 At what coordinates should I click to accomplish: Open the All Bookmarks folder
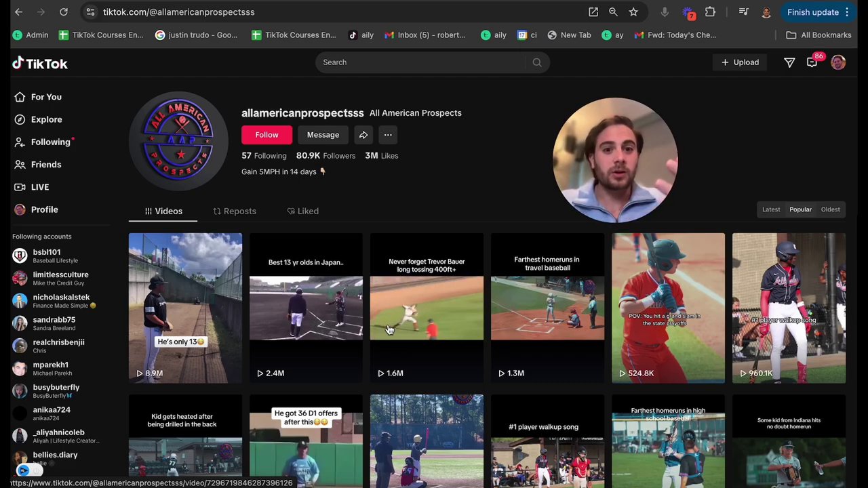[820, 35]
